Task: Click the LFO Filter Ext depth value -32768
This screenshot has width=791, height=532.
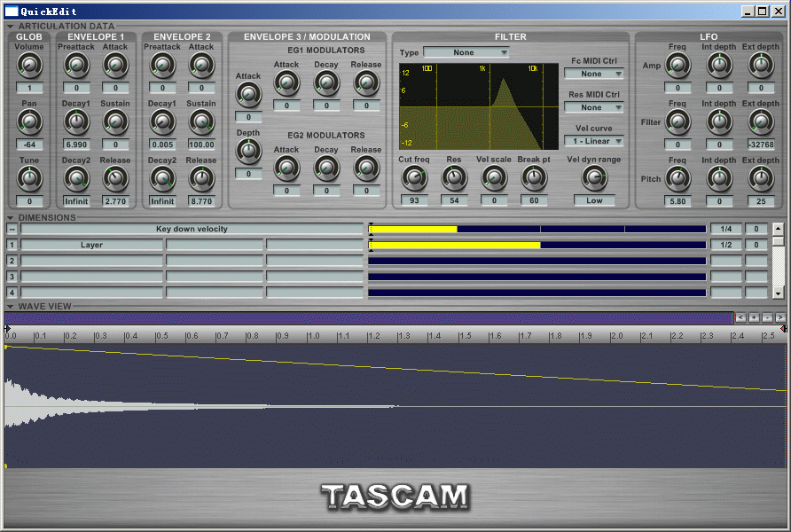Action: [761, 145]
